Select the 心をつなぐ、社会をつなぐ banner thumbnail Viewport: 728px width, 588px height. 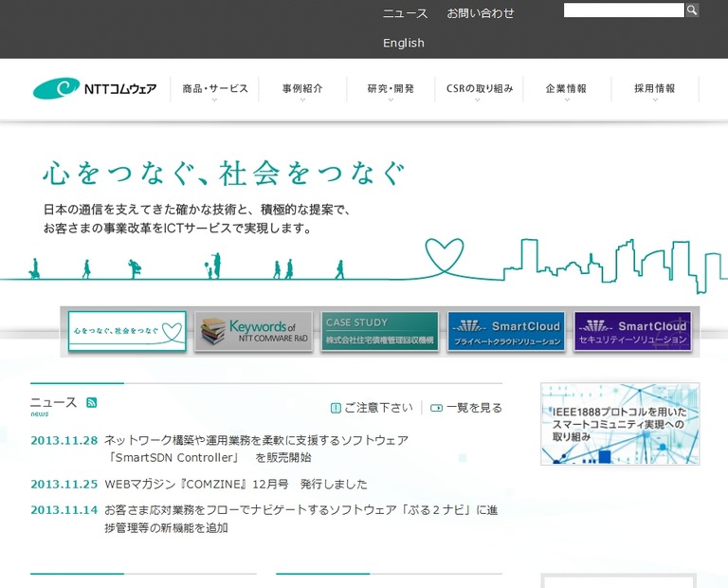(127, 331)
